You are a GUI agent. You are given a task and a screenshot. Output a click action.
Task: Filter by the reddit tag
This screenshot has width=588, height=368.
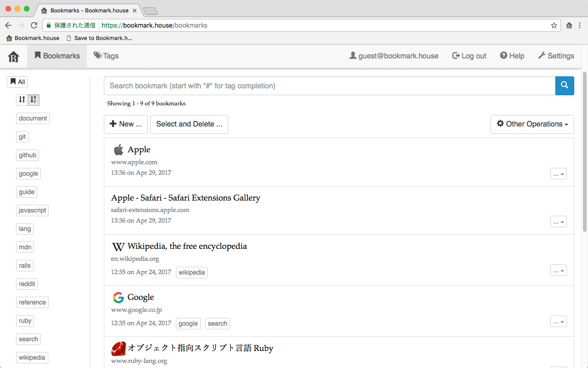click(x=27, y=284)
